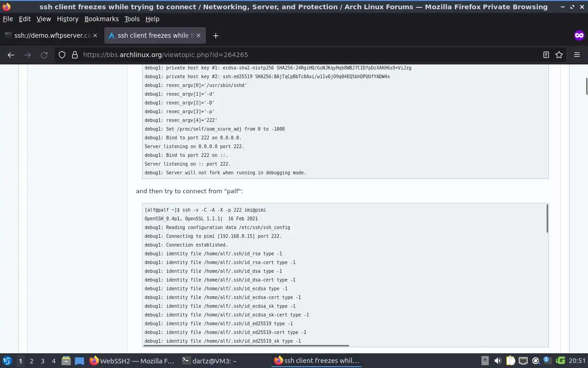Switch to workspace 3

coord(42,361)
